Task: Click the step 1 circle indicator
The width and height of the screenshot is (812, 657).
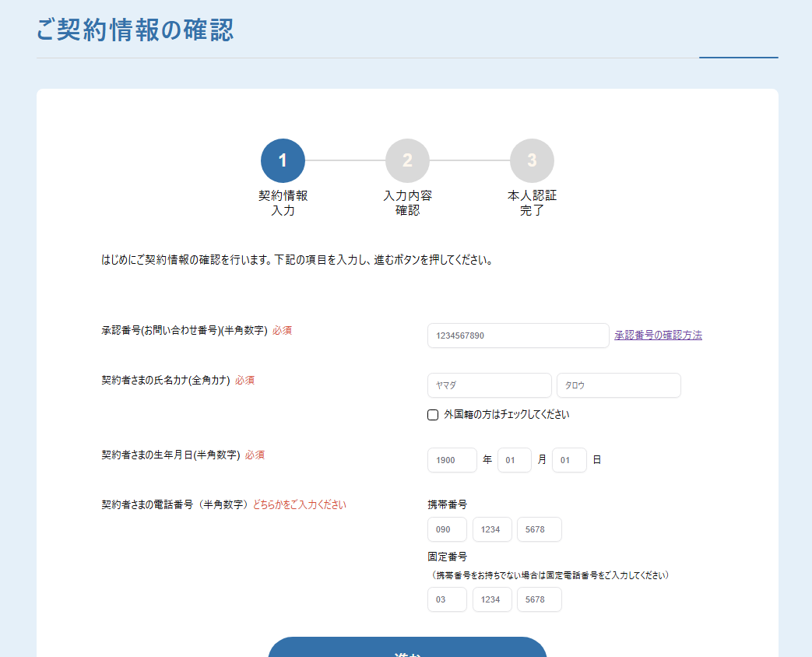Action: [x=283, y=160]
